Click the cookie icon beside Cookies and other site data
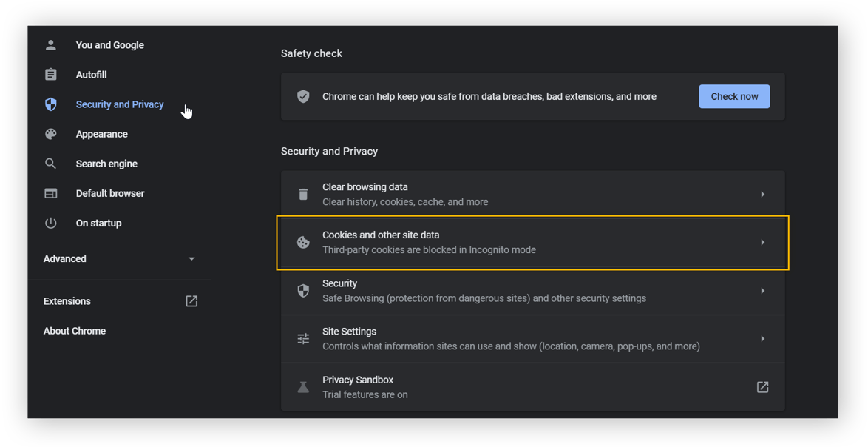868x447 pixels. click(x=303, y=242)
